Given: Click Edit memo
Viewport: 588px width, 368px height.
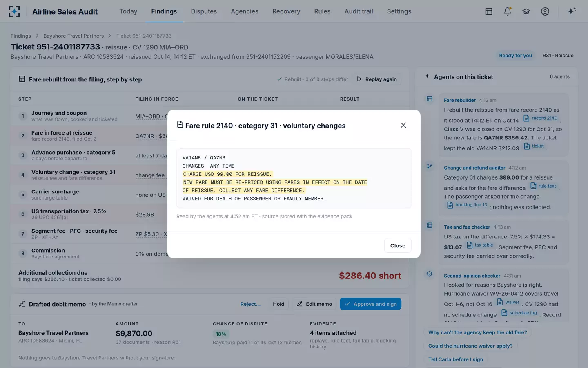Looking at the screenshot, I should pyautogui.click(x=314, y=304).
